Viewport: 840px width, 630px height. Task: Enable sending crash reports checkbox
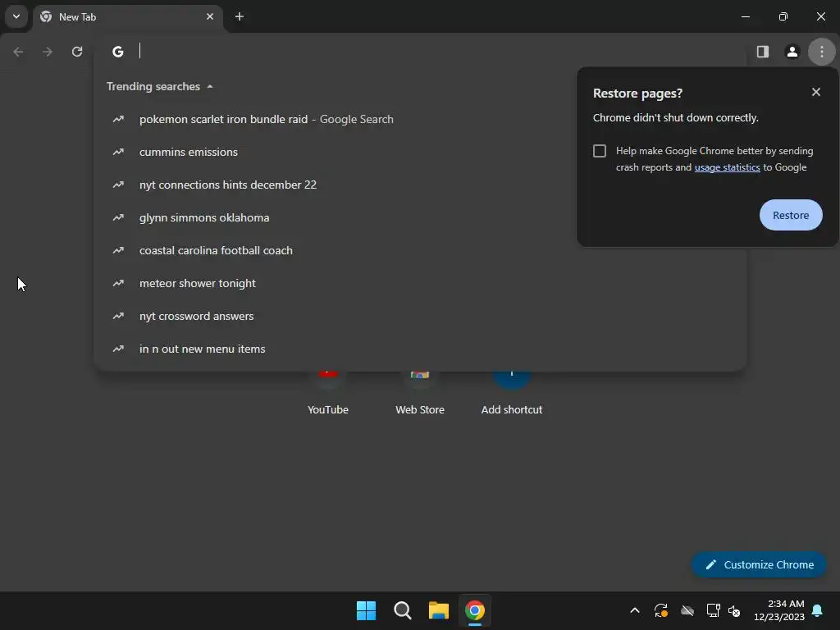[600, 151]
